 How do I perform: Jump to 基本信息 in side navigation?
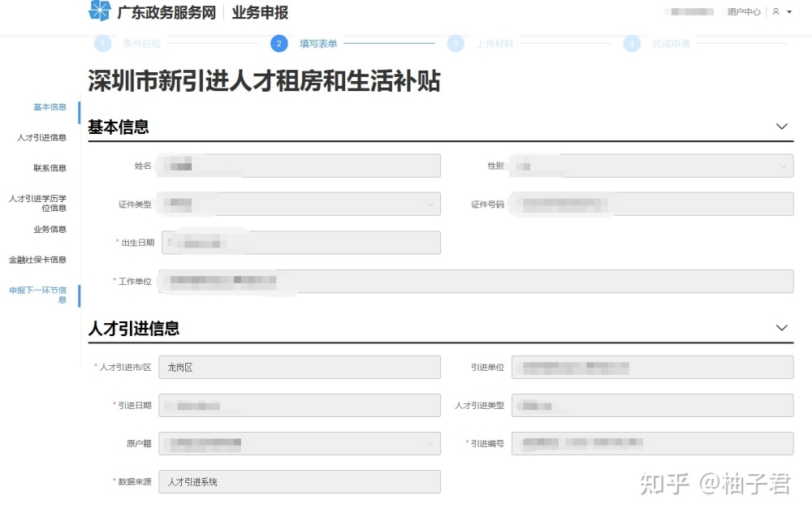[50, 107]
